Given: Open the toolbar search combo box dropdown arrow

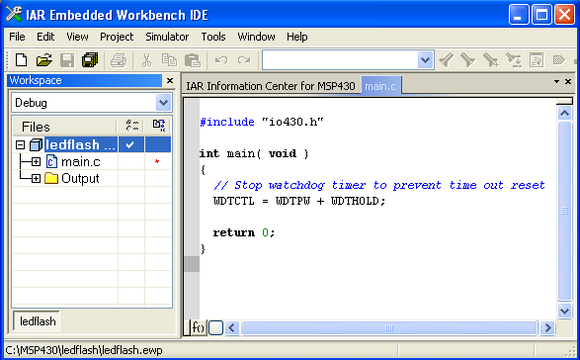Looking at the screenshot, I should [x=425, y=60].
